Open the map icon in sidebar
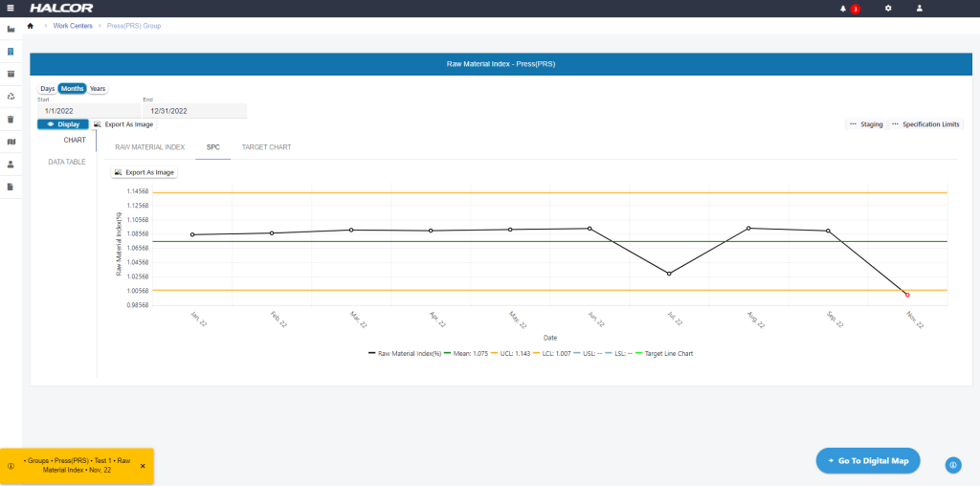This screenshot has width=980, height=486. 11,142
